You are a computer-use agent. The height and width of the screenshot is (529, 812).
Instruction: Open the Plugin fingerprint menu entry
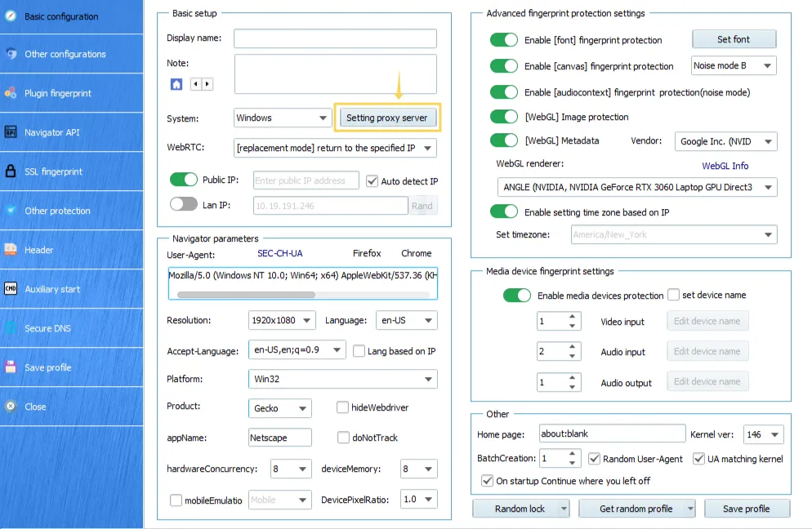pos(71,93)
